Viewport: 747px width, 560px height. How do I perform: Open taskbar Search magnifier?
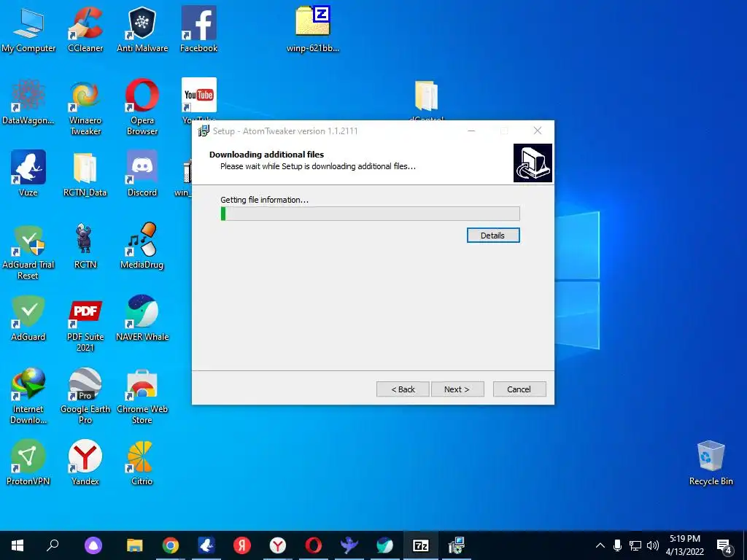tap(53, 545)
